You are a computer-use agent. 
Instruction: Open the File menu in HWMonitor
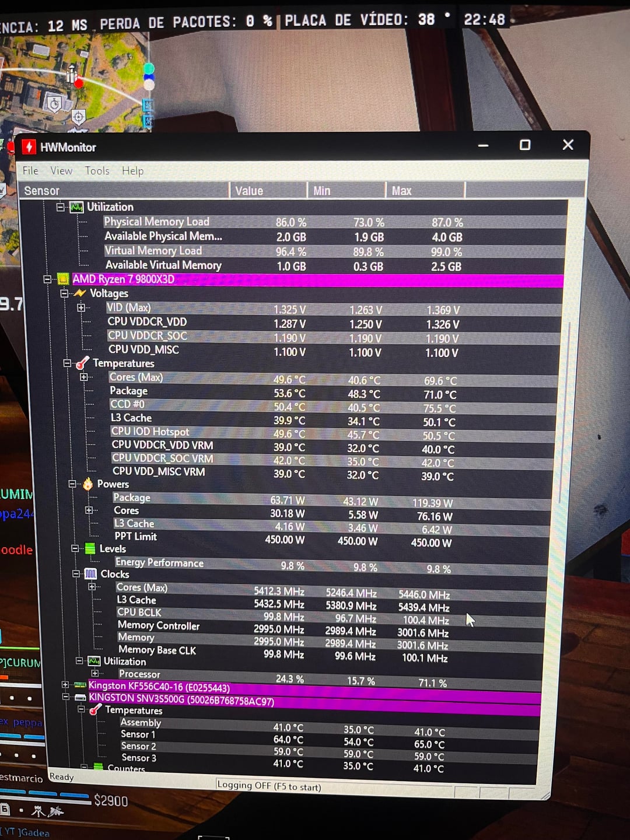pos(30,170)
